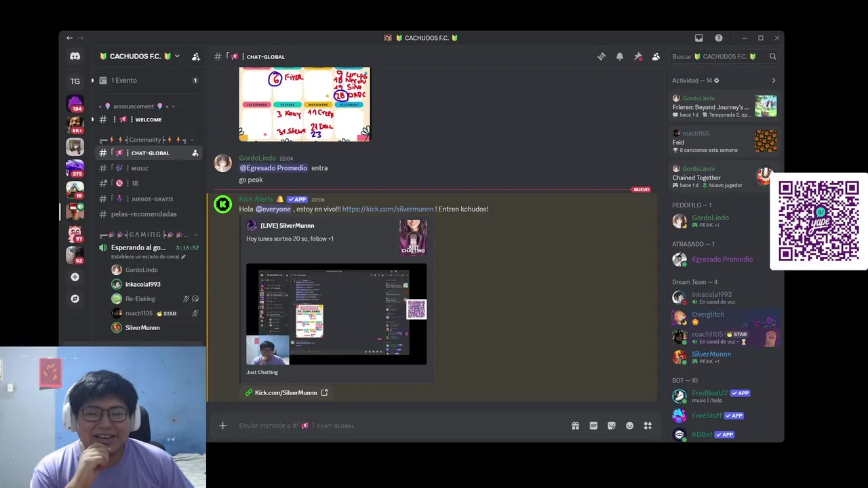This screenshot has width=868, height=488.
Task: Toggle member list visibility icon
Action: (x=656, y=57)
